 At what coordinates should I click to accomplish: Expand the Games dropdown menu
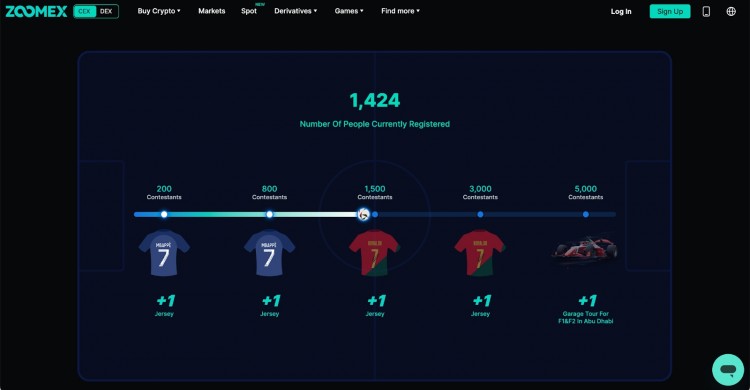(349, 11)
